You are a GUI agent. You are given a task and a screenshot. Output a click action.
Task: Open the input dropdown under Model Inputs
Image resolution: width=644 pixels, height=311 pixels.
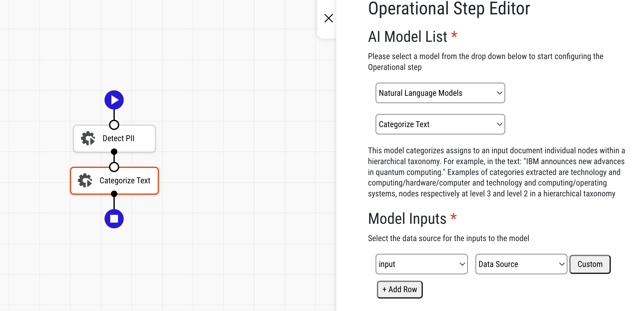(421, 264)
